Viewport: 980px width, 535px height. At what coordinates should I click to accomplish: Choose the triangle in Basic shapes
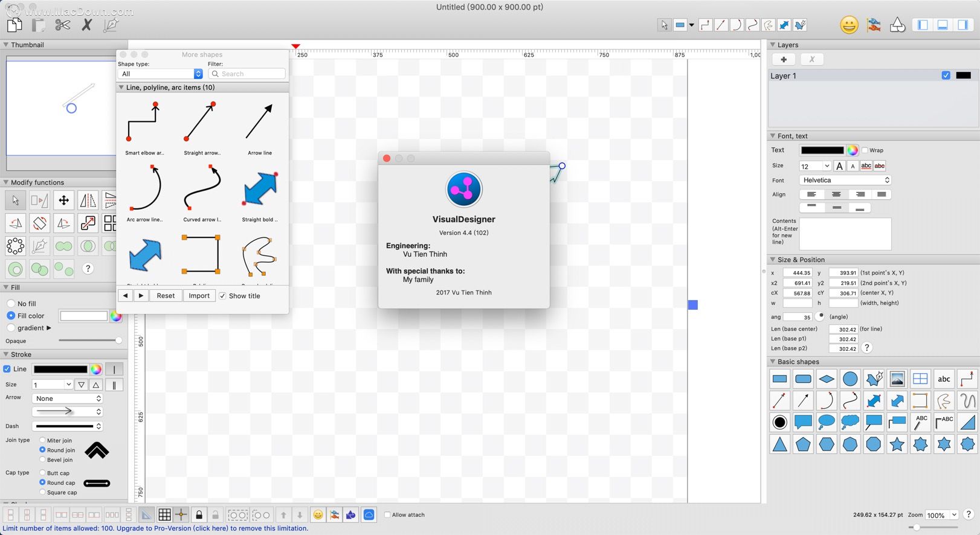(780, 444)
